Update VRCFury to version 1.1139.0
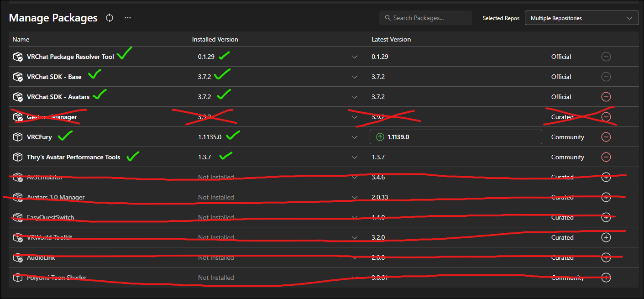The width and height of the screenshot is (644, 299). [456, 137]
